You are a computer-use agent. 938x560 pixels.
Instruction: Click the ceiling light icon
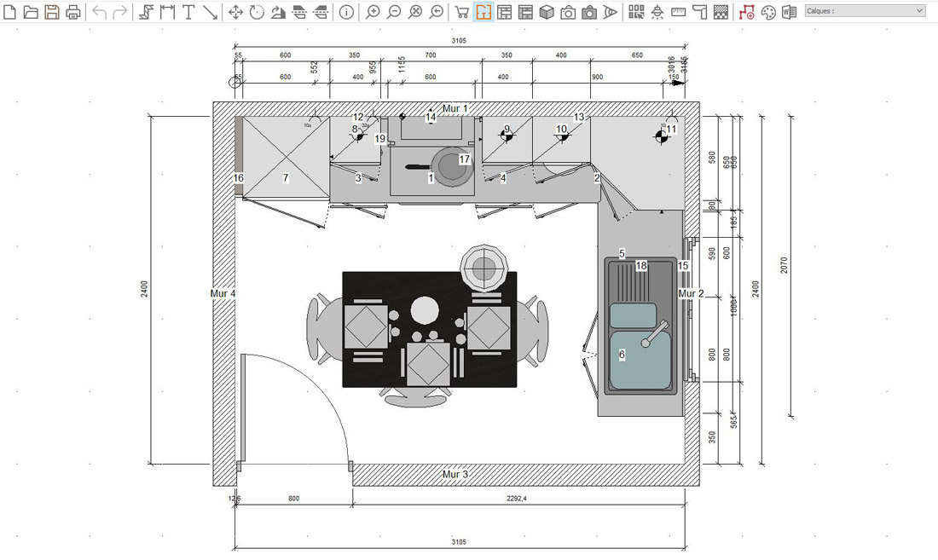(657, 12)
